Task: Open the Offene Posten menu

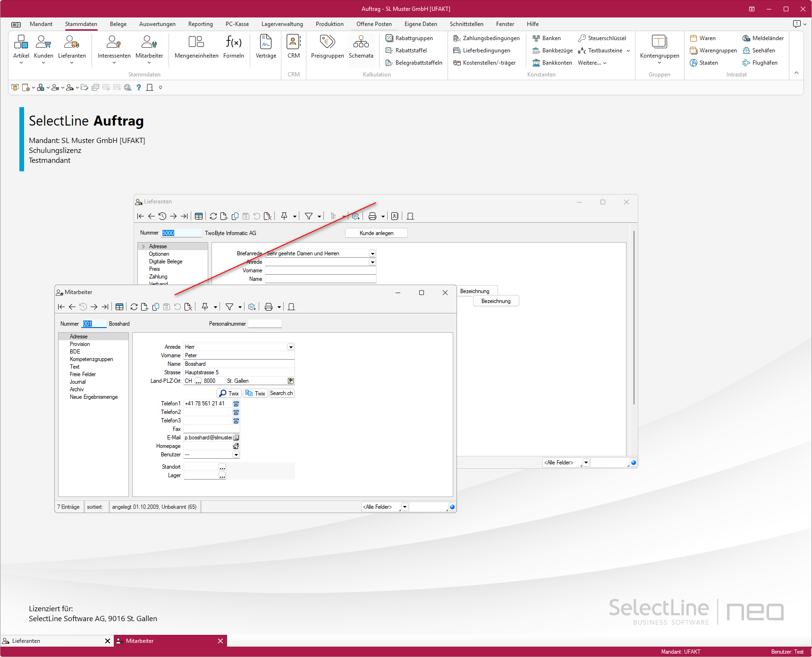Action: point(374,24)
